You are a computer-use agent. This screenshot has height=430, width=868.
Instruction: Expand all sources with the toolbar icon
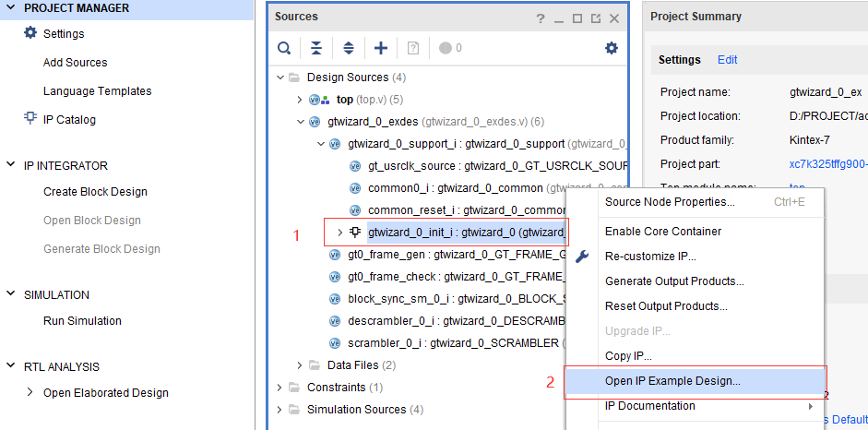348,49
